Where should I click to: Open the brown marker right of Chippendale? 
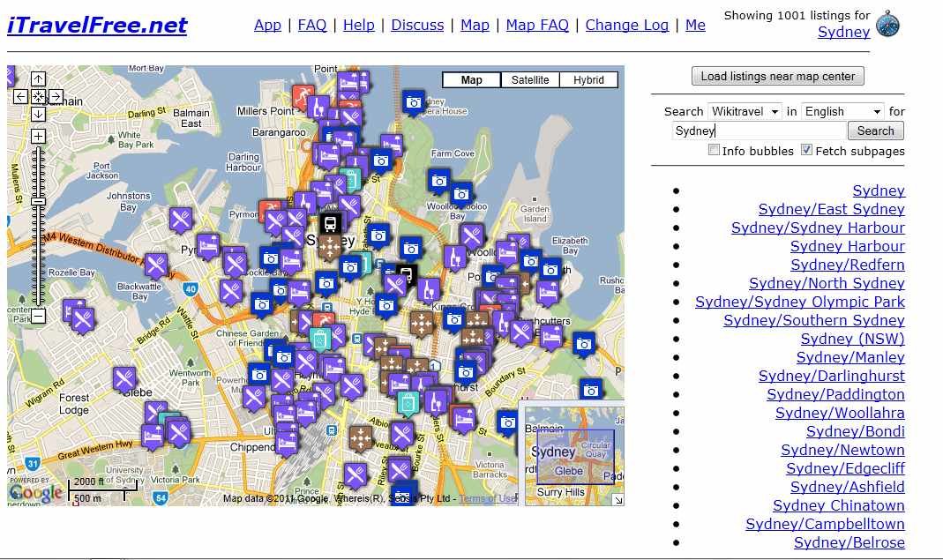(x=360, y=438)
